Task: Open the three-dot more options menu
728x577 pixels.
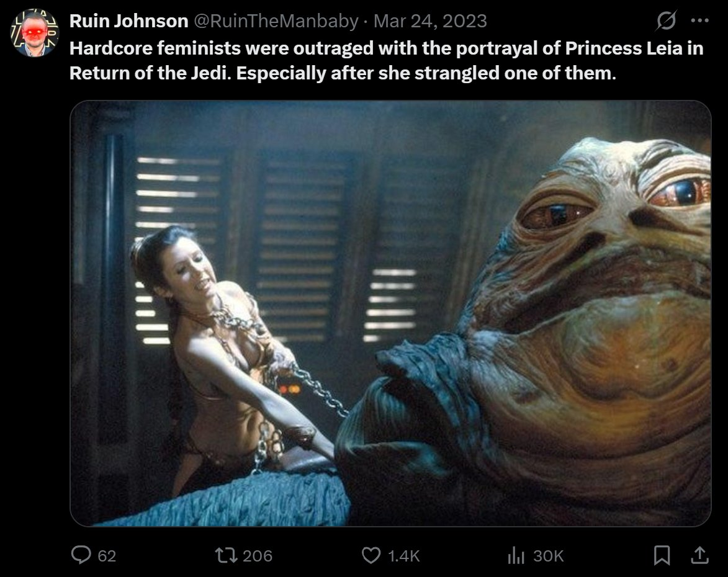Action: [x=699, y=21]
